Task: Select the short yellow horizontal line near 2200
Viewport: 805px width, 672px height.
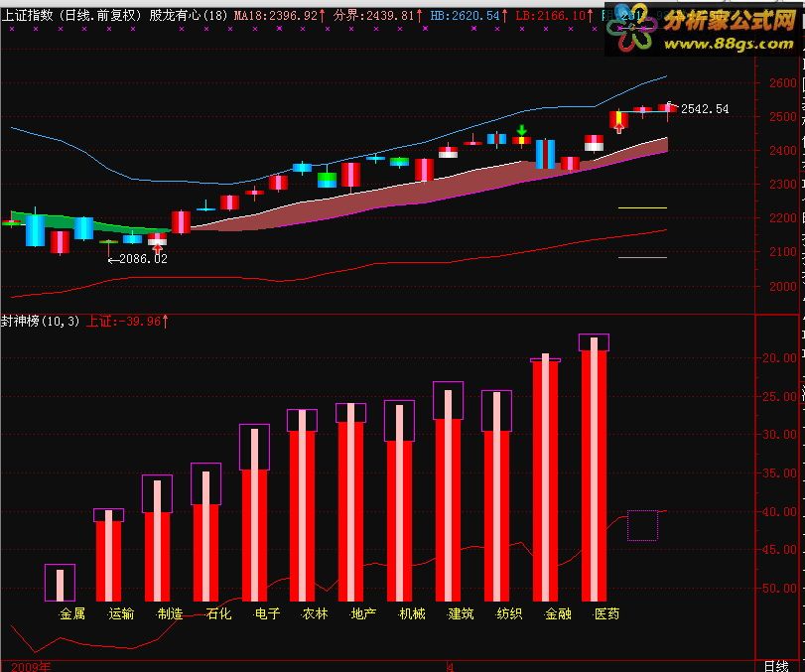Action: click(642, 207)
